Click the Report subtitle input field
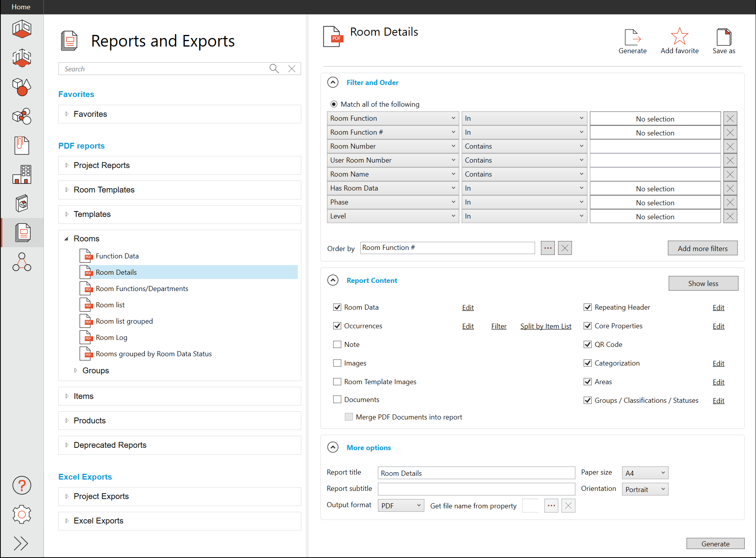 coord(476,489)
